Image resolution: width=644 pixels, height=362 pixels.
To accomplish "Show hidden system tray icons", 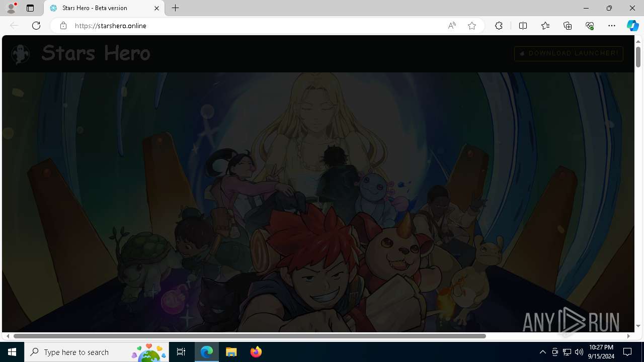I will 542,352.
